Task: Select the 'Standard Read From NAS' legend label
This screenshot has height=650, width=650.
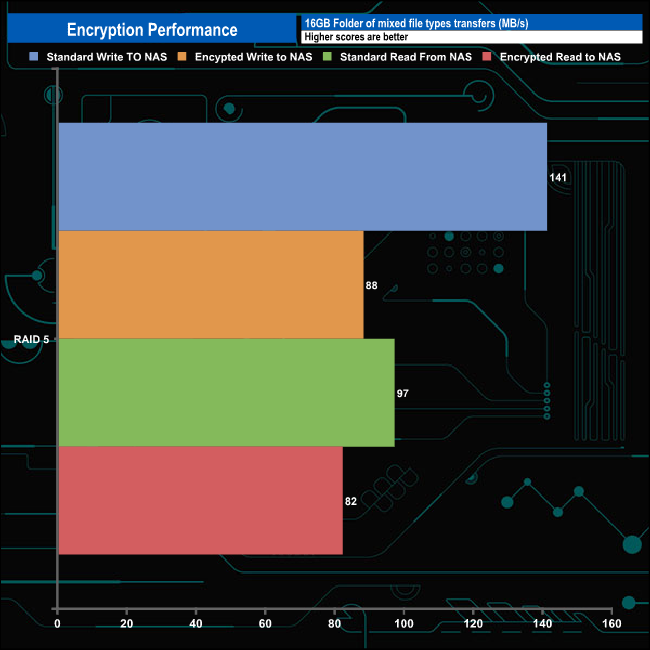Action: coord(405,57)
